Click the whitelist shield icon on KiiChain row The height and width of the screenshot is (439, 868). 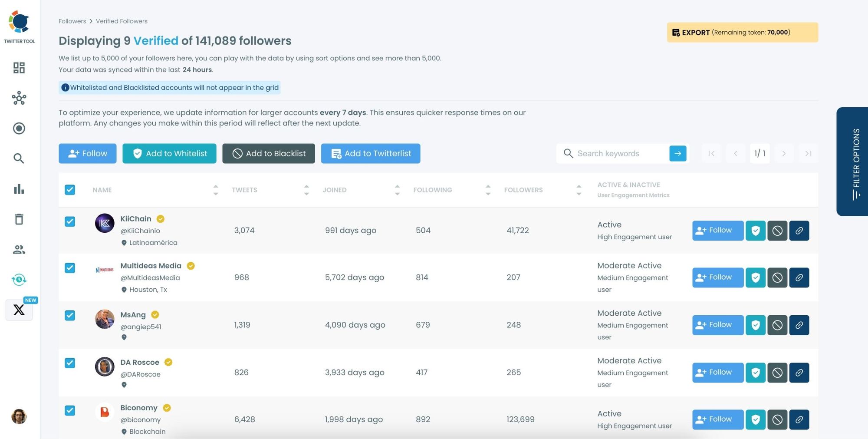(755, 231)
